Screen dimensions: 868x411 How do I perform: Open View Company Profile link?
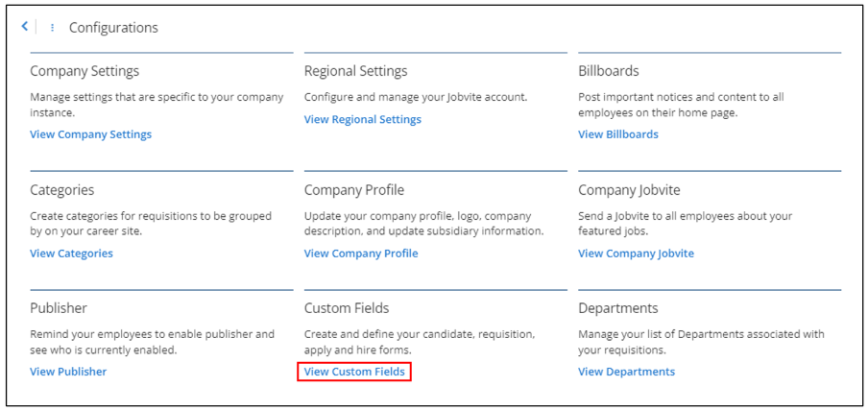pos(361,254)
